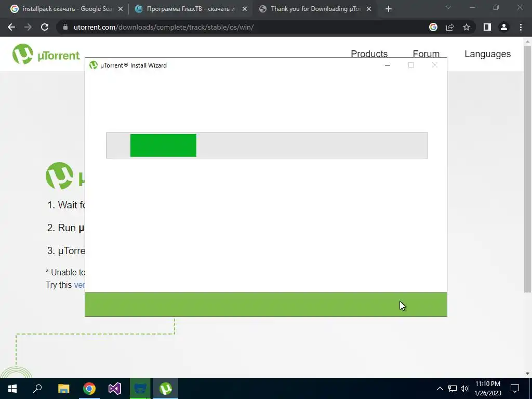Reload the utorrent page
The image size is (532, 399).
click(x=45, y=27)
